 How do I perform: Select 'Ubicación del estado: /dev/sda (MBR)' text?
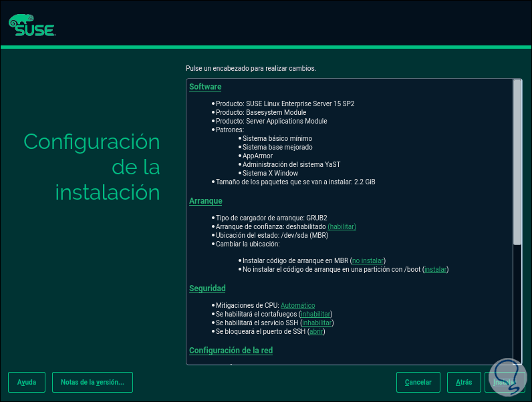point(272,235)
